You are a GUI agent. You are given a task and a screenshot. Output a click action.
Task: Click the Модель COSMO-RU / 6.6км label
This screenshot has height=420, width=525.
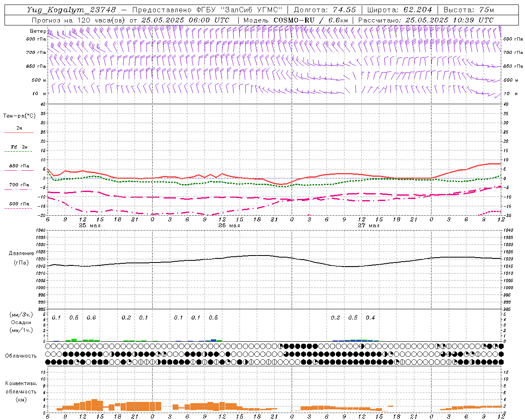pyautogui.click(x=295, y=20)
